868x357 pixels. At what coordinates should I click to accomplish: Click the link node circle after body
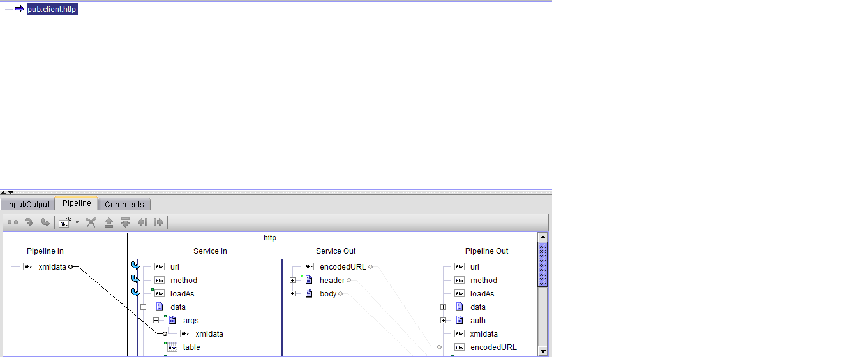pos(341,294)
